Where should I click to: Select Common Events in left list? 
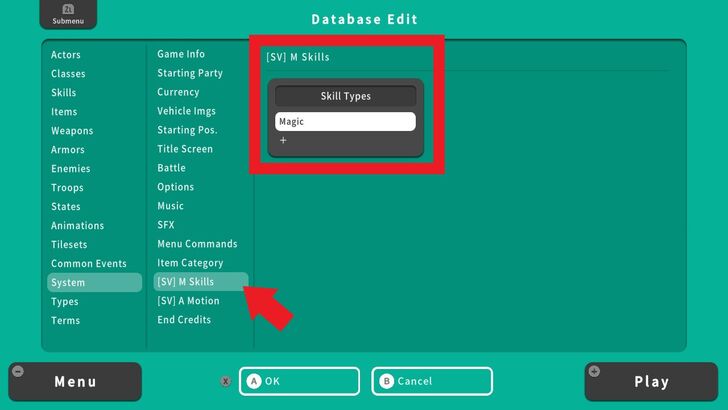tap(89, 264)
